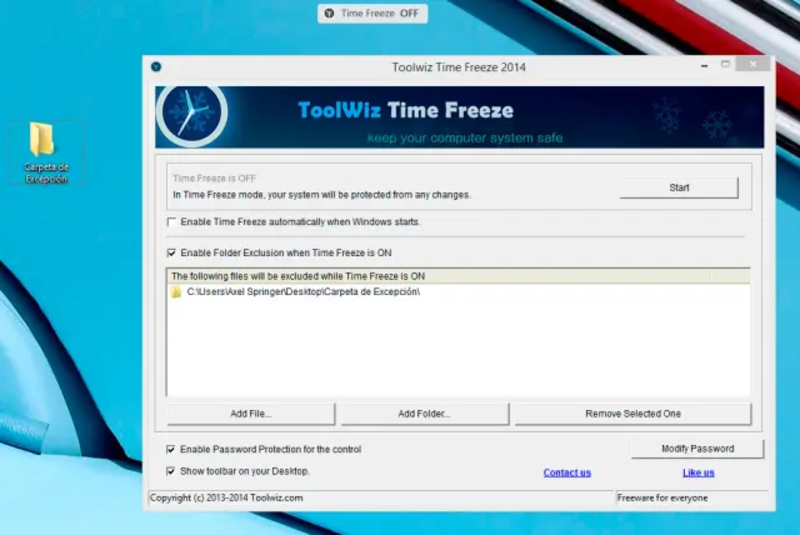
Task: Click the Add File... button
Action: click(x=251, y=414)
